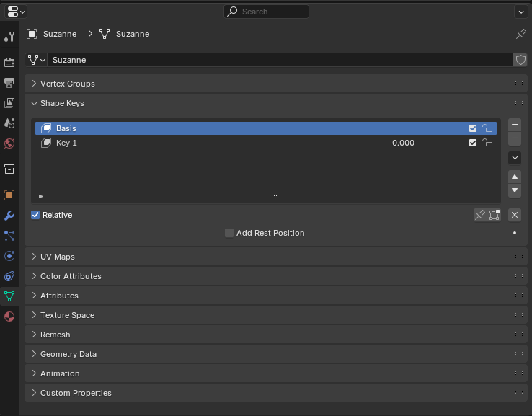Enable Add Rest Position checkbox

tap(229, 233)
